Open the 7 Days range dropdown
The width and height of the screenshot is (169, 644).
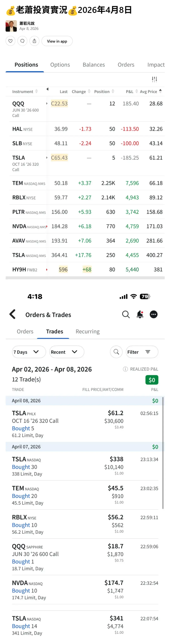point(29,352)
